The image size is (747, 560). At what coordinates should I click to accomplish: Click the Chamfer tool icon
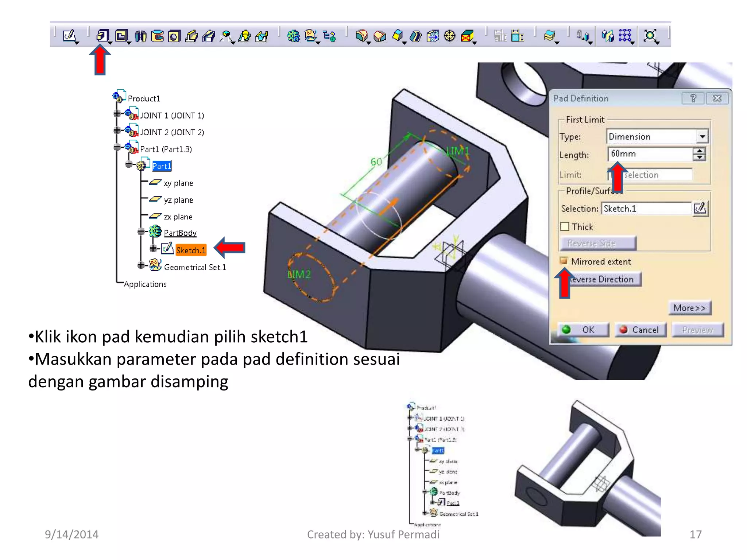click(x=380, y=36)
